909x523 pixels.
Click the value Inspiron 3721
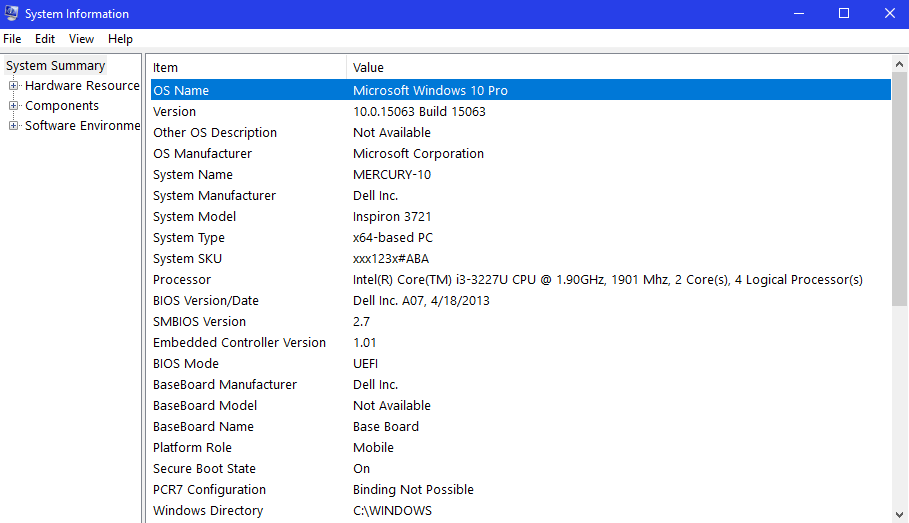392,216
